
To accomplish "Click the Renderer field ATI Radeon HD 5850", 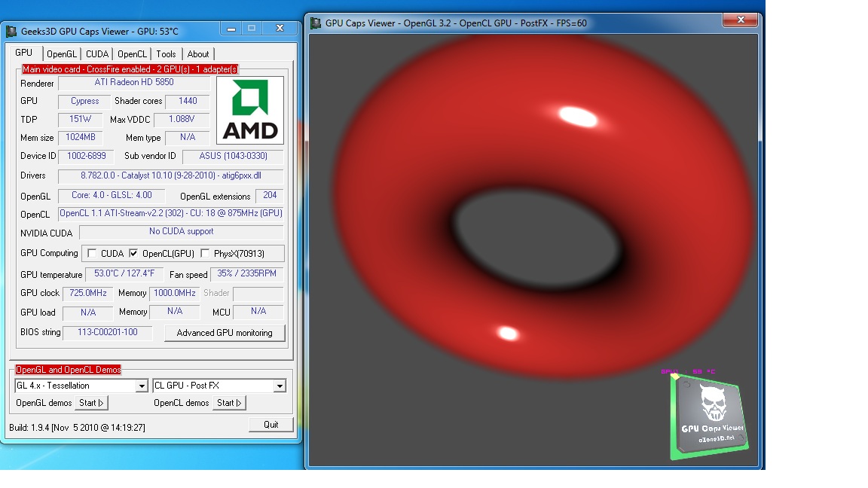I will tap(134, 82).
